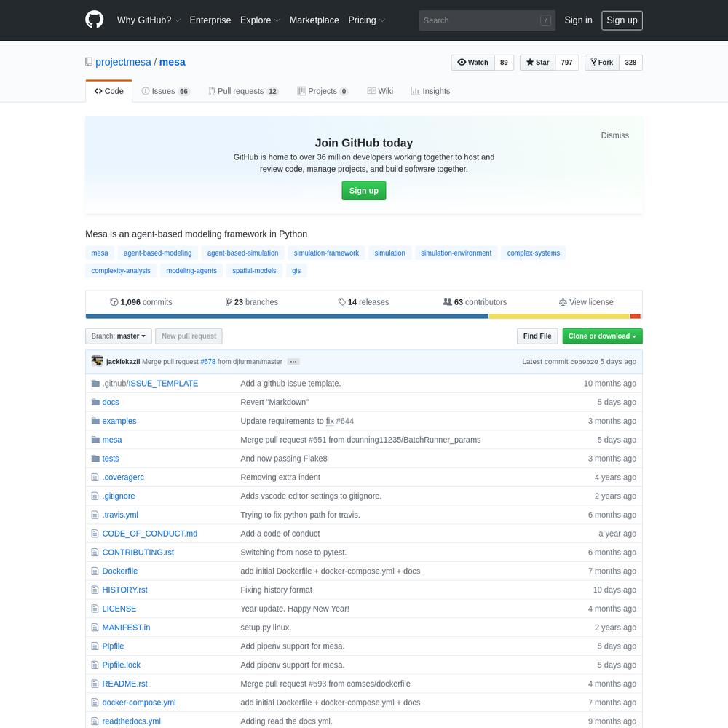
Task: Click the yellow language bar segment
Action: (x=559, y=317)
